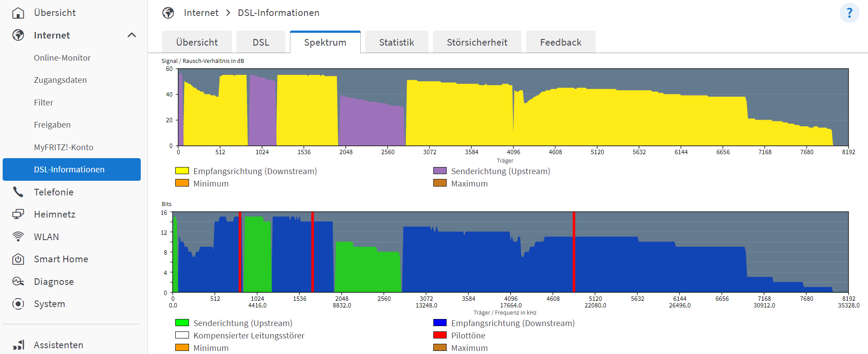Click the purple Senderichtung (Upstream) swatch
The image size is (868, 354).
(440, 171)
